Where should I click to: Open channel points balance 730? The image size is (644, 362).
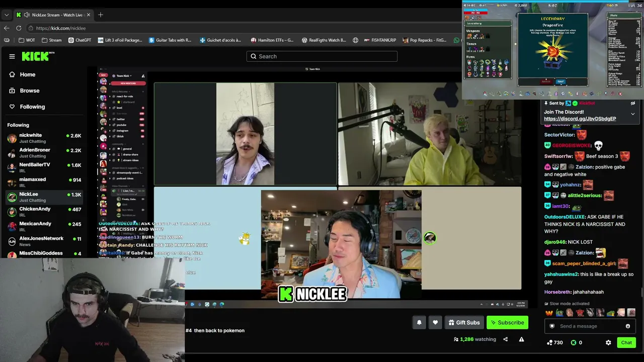pyautogui.click(x=555, y=342)
